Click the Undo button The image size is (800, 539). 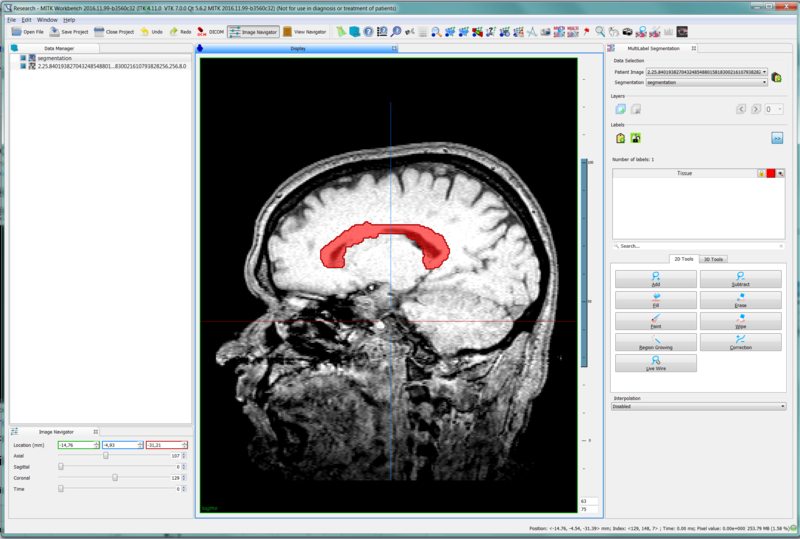pyautogui.click(x=152, y=32)
